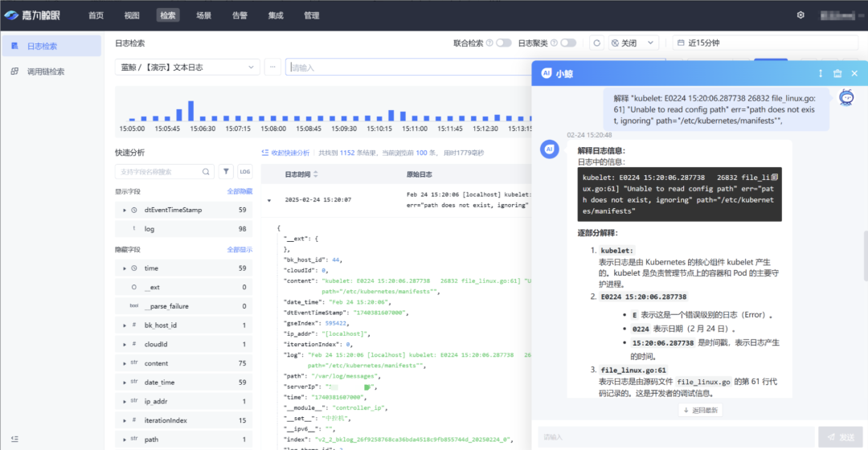The height and width of the screenshot is (450, 868).
Task: Expand the cloudId field
Action: click(125, 344)
